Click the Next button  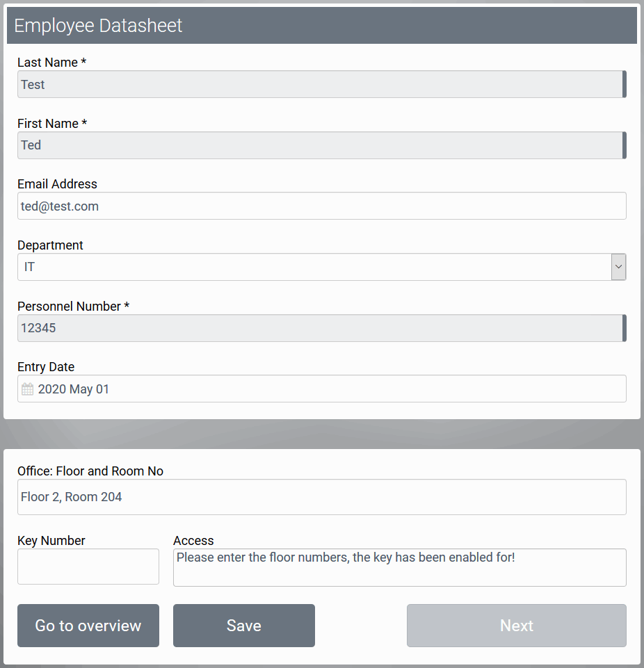coord(516,626)
